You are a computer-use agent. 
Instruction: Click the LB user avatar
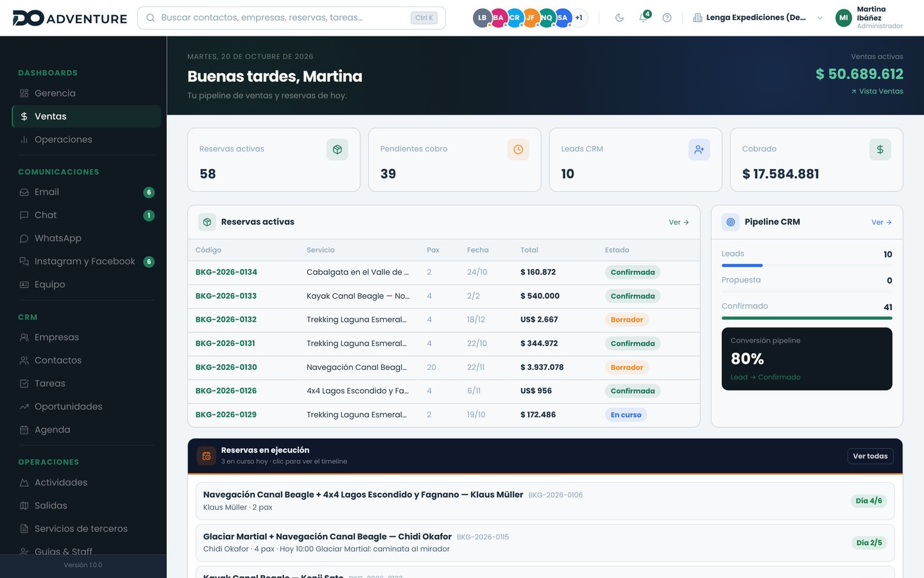482,18
